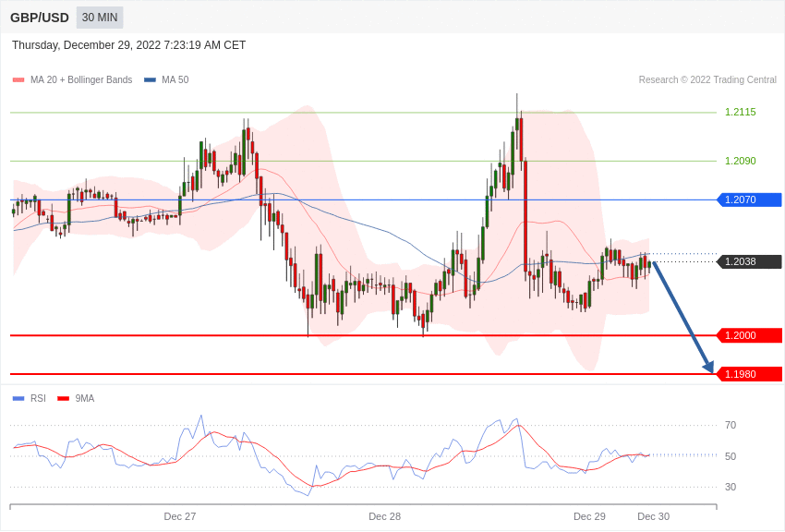Click the blue 1.2070 pivot price tag
785x532 pixels.
(750, 199)
